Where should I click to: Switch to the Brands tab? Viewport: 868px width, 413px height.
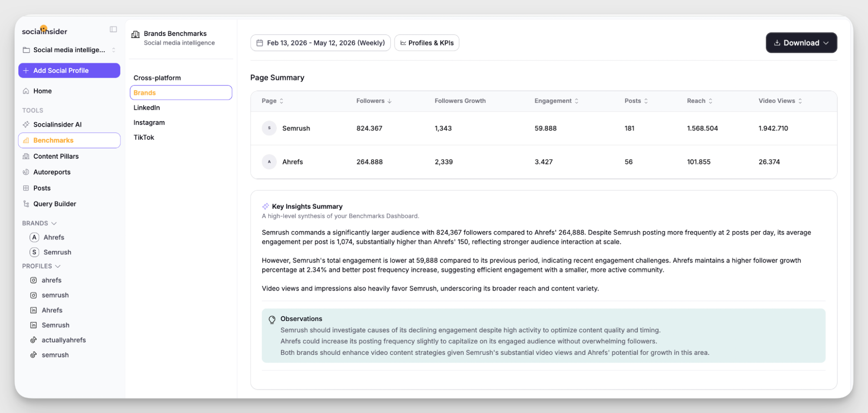click(181, 93)
